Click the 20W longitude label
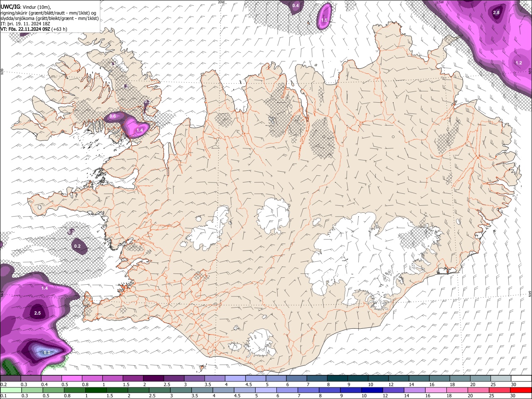532x399 pixels. click(x=221, y=2)
